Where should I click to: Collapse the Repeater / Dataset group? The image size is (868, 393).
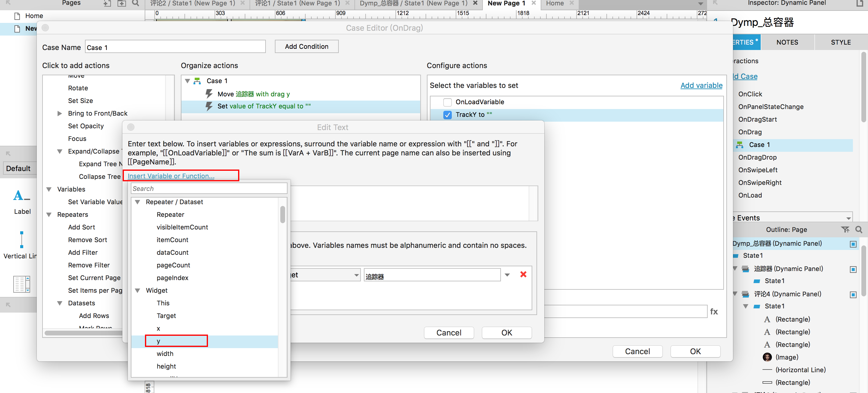(x=137, y=202)
